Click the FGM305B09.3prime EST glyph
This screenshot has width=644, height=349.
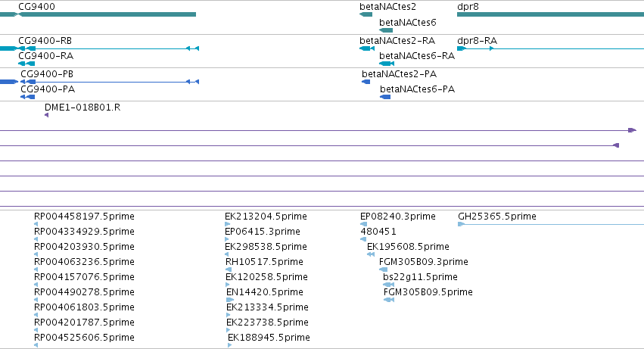click(383, 270)
